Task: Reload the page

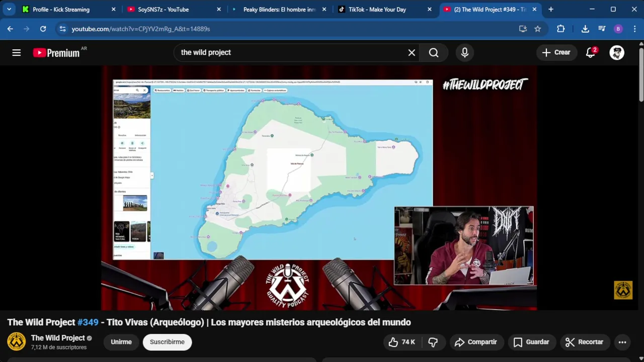Action: (x=43, y=29)
